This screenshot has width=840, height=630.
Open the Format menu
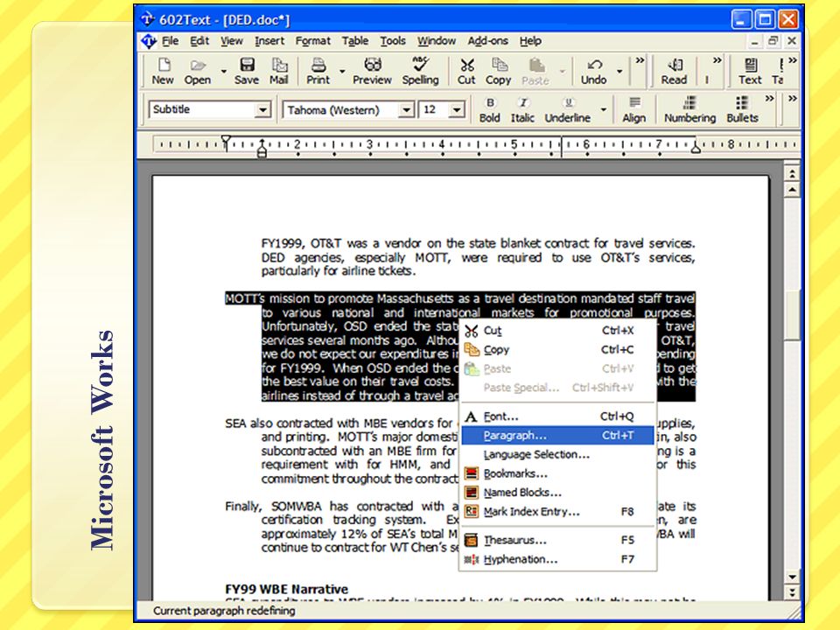pos(313,41)
